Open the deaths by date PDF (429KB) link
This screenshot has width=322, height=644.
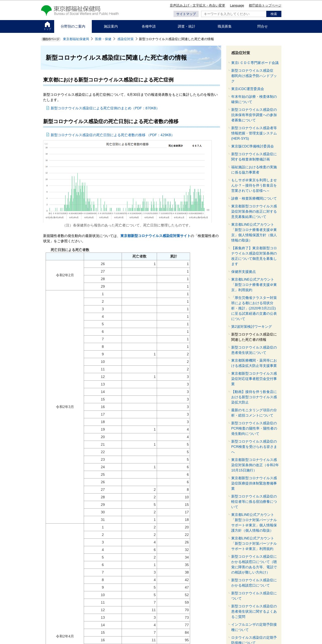112,135
